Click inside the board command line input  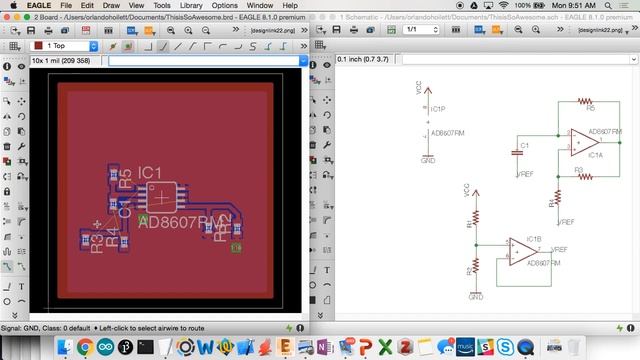coord(204,61)
